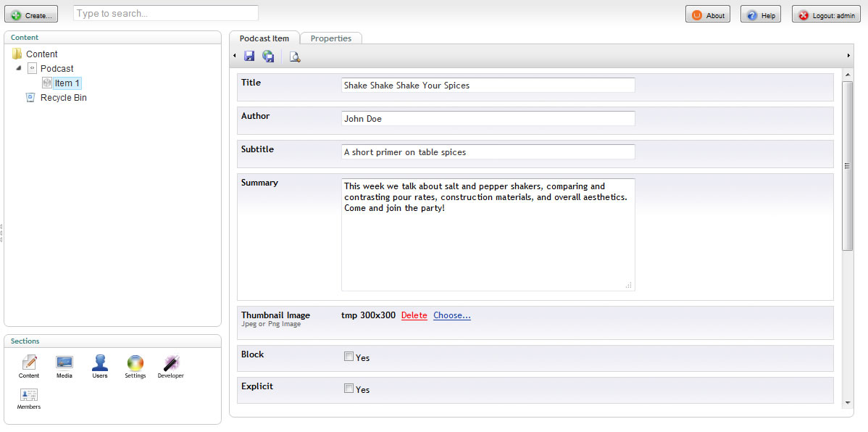Open the Users section
Image resolution: width=868 pixels, height=432 pixels.
click(x=100, y=367)
